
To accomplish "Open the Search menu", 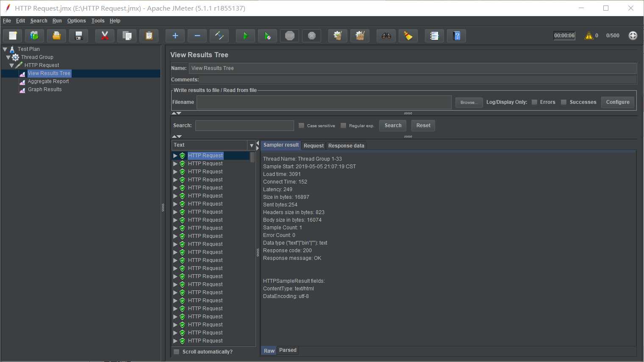I will coord(39,21).
